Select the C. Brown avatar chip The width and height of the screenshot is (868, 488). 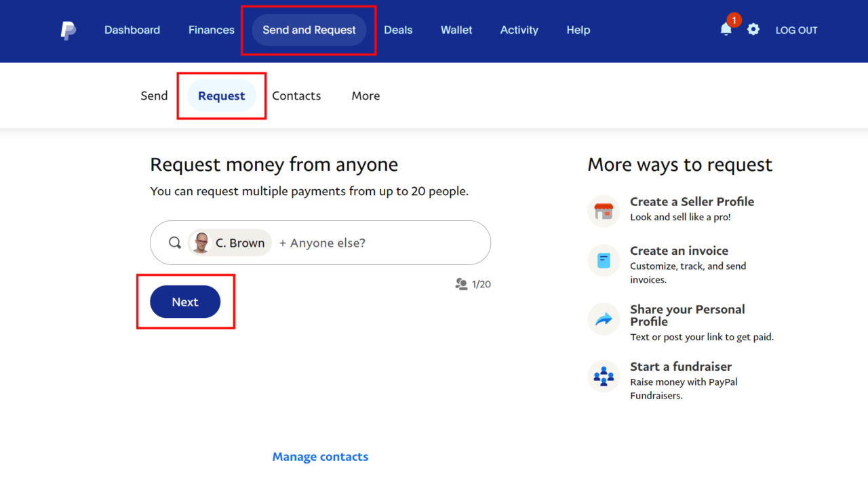(x=229, y=242)
